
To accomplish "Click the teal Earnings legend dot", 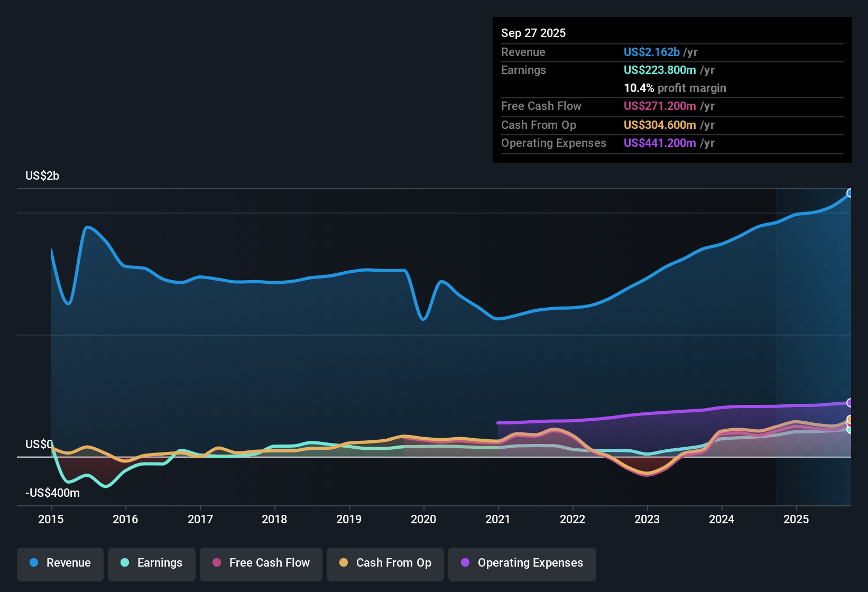I will click(x=125, y=563).
